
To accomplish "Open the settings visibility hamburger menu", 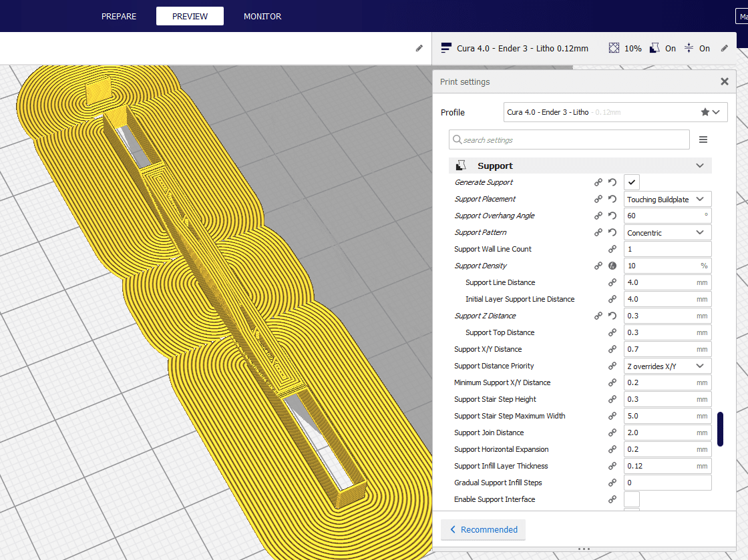I will [703, 139].
